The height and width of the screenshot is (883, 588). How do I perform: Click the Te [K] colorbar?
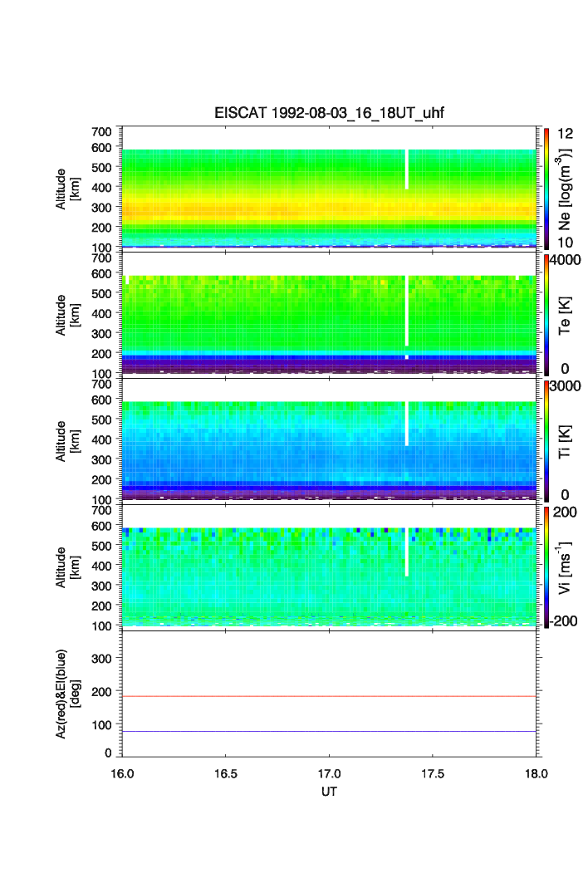point(546,316)
